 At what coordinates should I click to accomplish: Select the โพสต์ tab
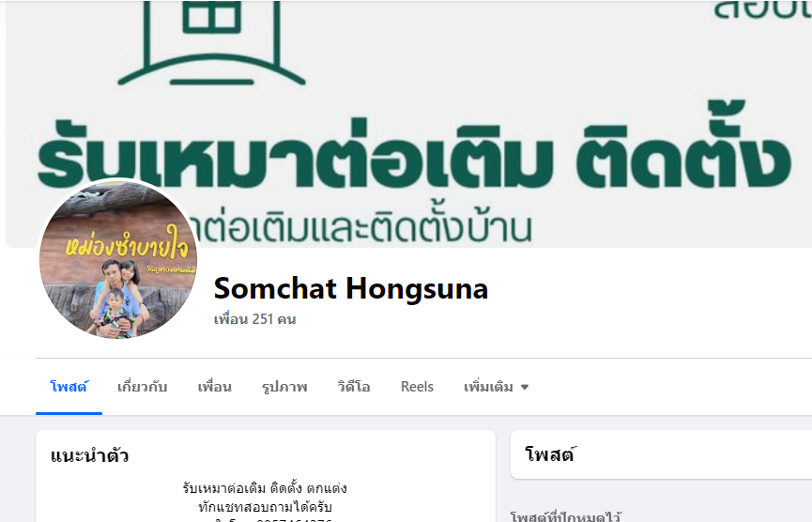click(x=69, y=387)
